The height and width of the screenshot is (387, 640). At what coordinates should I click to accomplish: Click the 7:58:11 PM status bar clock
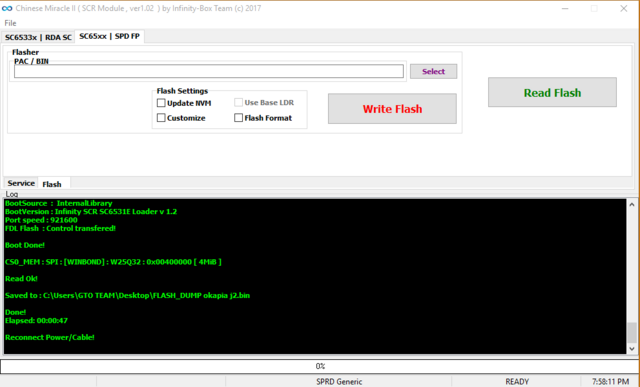click(610, 382)
